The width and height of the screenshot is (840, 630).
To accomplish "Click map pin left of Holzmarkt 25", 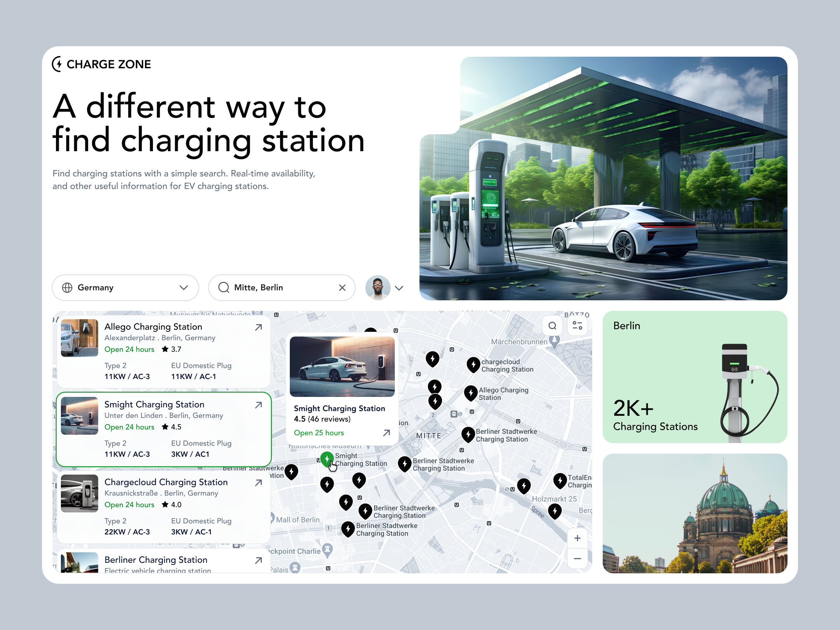I will [x=524, y=486].
